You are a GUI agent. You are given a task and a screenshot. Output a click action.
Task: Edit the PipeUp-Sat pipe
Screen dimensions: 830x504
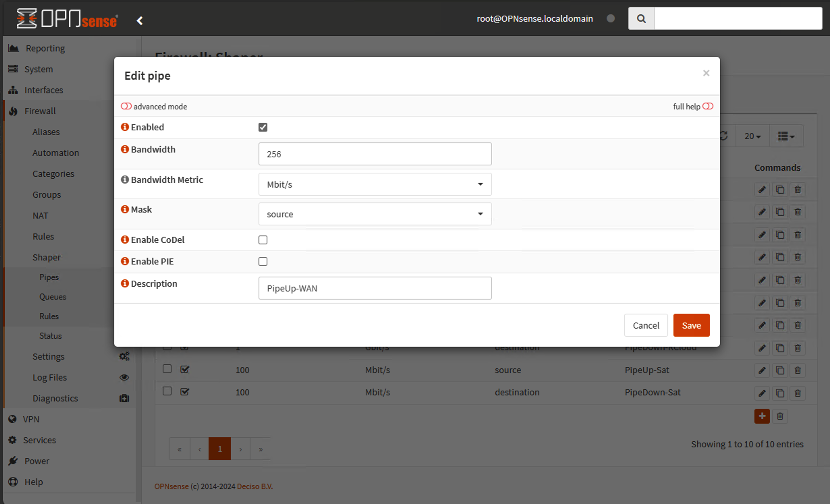(x=762, y=370)
